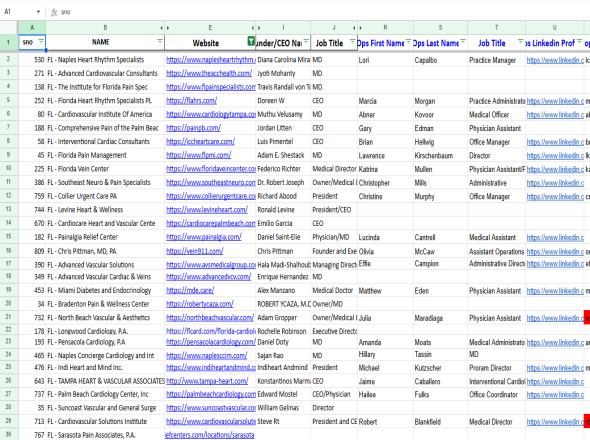Screen dimensions: 590x440
Task: Click active green filter on Website column
Action: click(251, 41)
